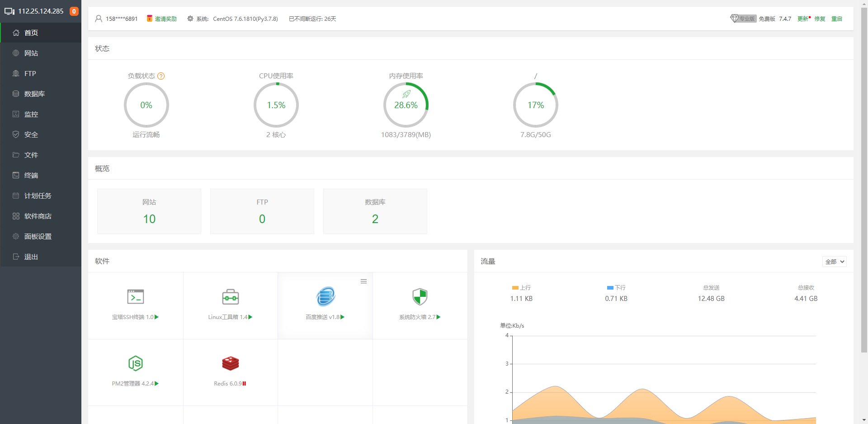Click the 2 核心 CPU cores label
The image size is (868, 424).
[276, 135]
